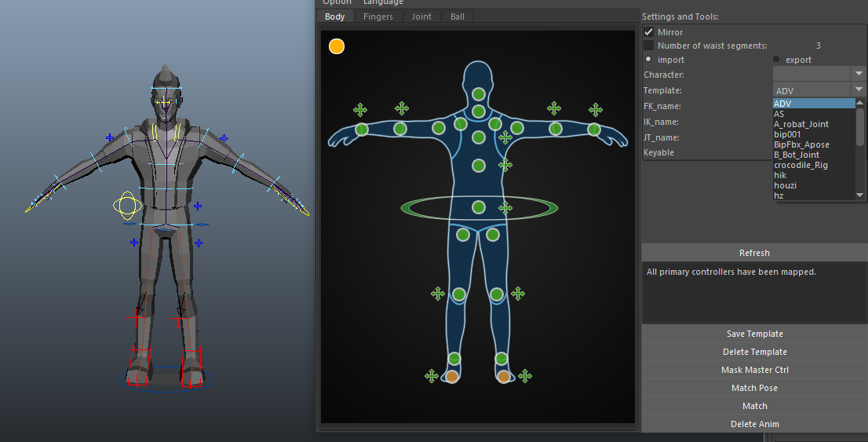The image size is (868, 442).
Task: Click the move-arrows icon above the left elbow
Action: pyautogui.click(x=402, y=108)
